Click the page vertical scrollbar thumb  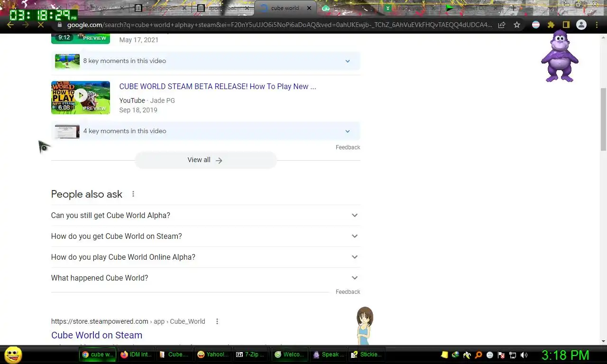point(603,118)
